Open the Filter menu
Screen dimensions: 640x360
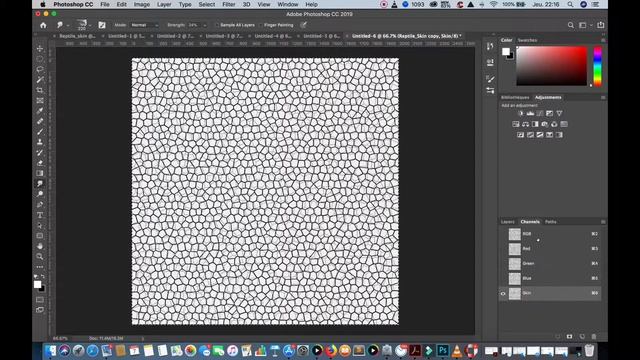click(x=229, y=4)
